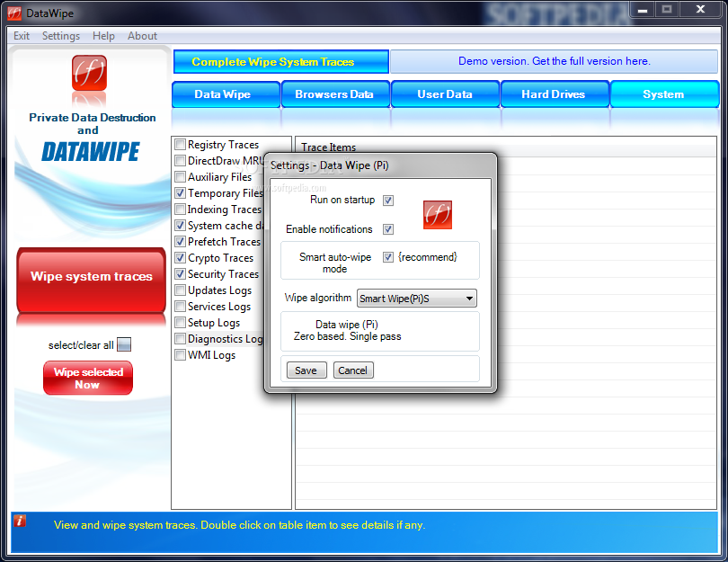This screenshot has height=562, width=728.
Task: Click Cancel in the Settings dialog
Action: pos(353,370)
